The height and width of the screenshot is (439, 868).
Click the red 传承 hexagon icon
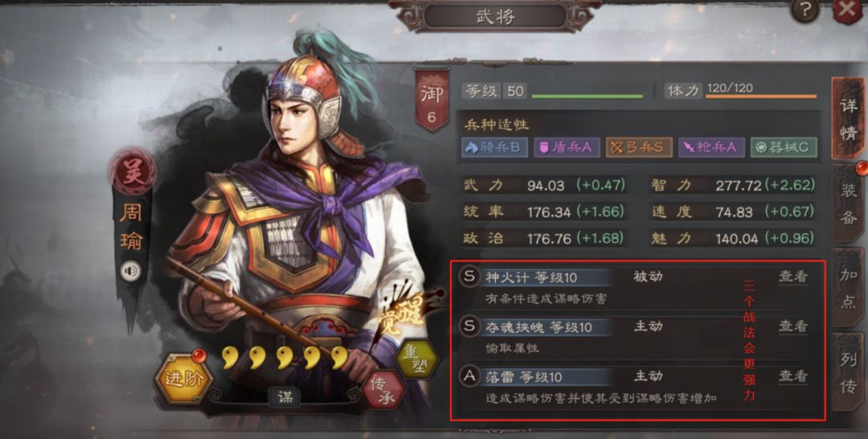tap(383, 390)
